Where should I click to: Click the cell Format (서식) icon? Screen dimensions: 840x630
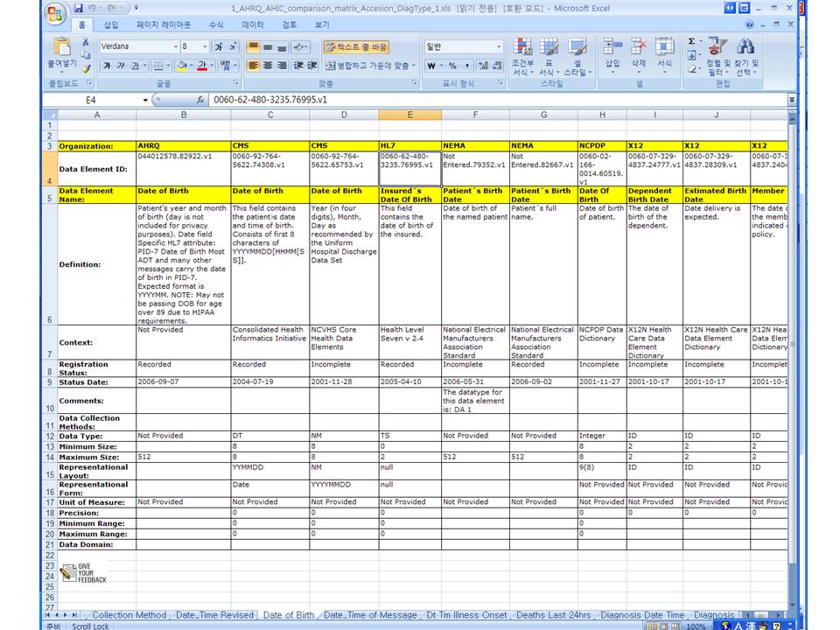click(x=664, y=47)
